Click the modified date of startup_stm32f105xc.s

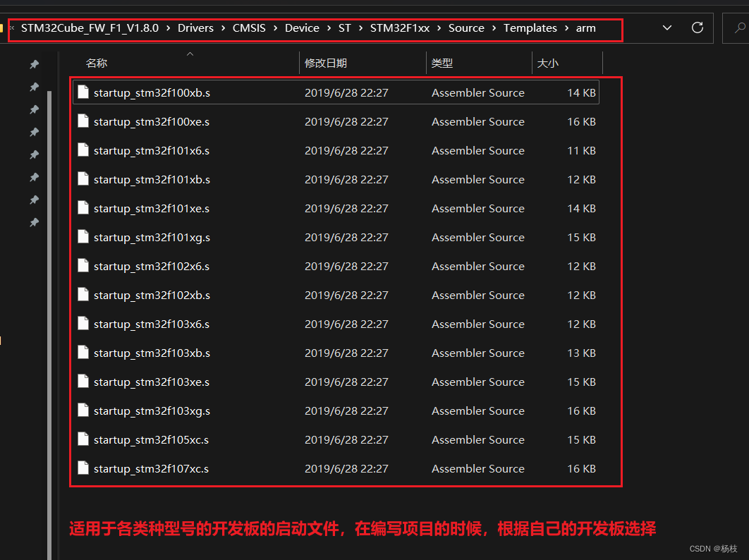pos(346,439)
